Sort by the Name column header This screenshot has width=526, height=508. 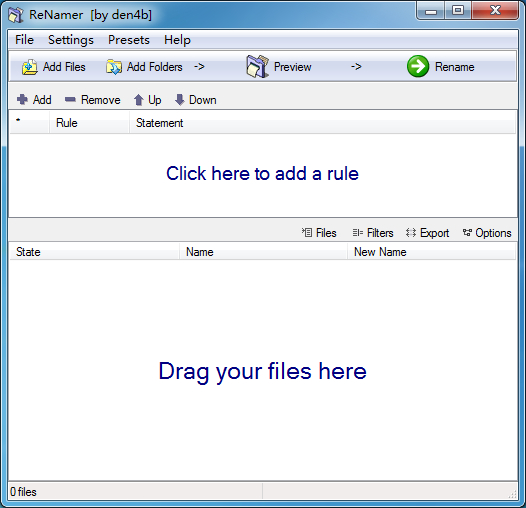tap(263, 252)
